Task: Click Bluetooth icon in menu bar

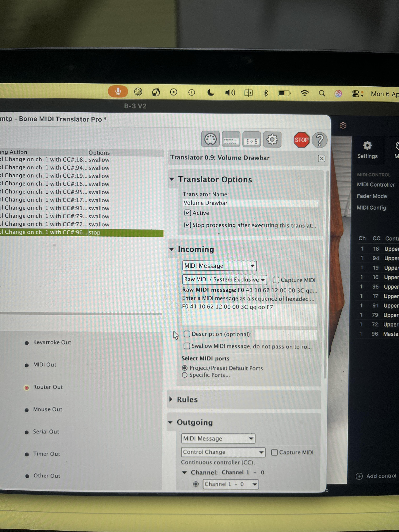Action: pos(265,93)
